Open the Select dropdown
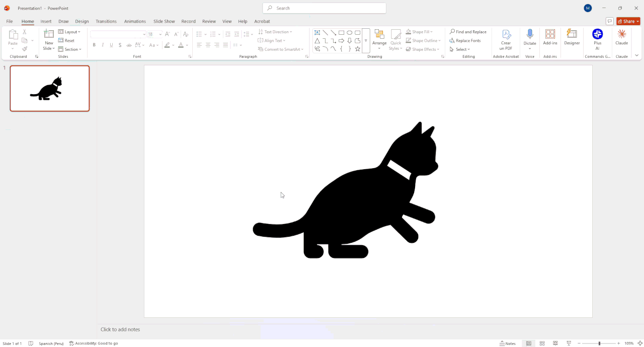This screenshot has width=644, height=347. [x=459, y=49]
